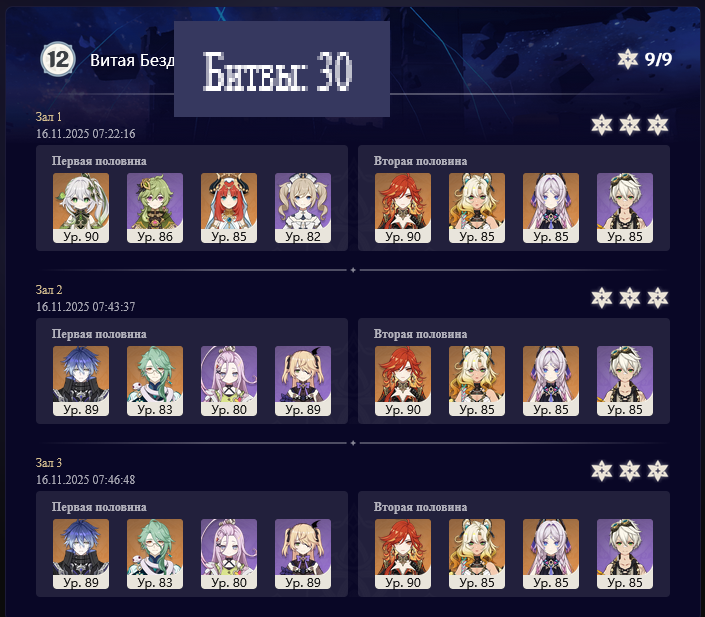Click the level 83 green-haired character in Зал 2
705x617 pixels.
point(155,381)
